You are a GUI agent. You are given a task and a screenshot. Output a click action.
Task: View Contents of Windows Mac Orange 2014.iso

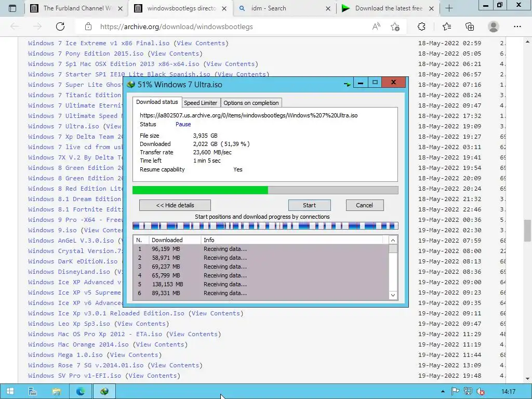(x=160, y=344)
